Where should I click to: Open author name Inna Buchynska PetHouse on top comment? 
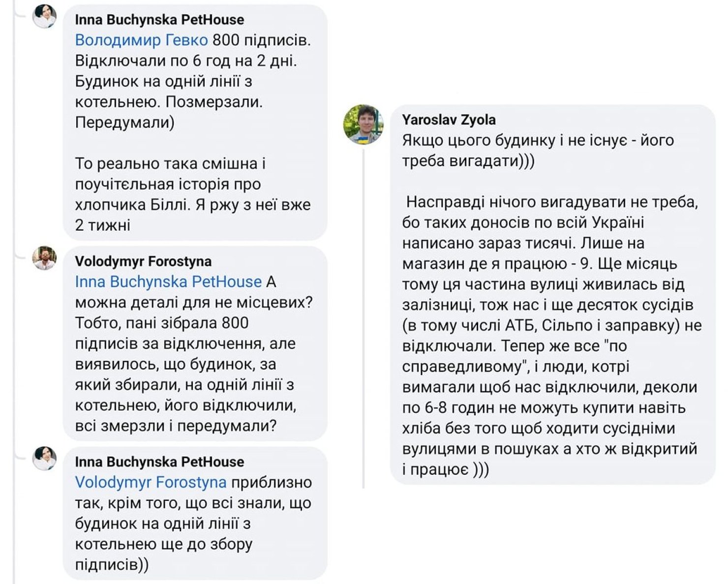[159, 20]
